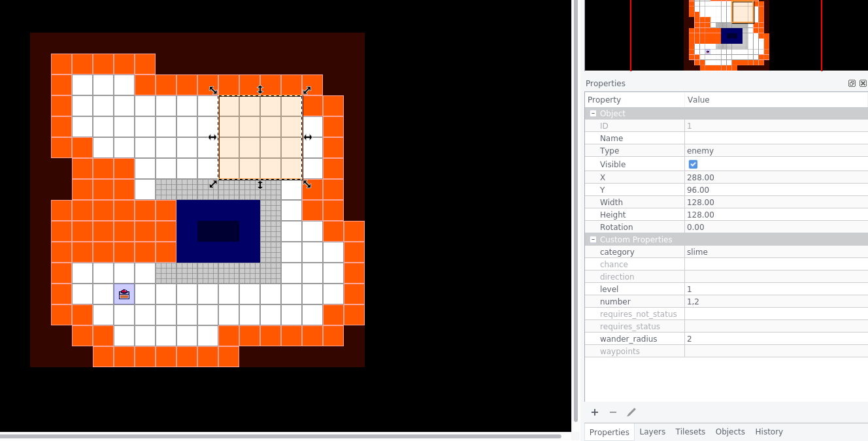Float the Properties panel via its undock icon

(852, 83)
